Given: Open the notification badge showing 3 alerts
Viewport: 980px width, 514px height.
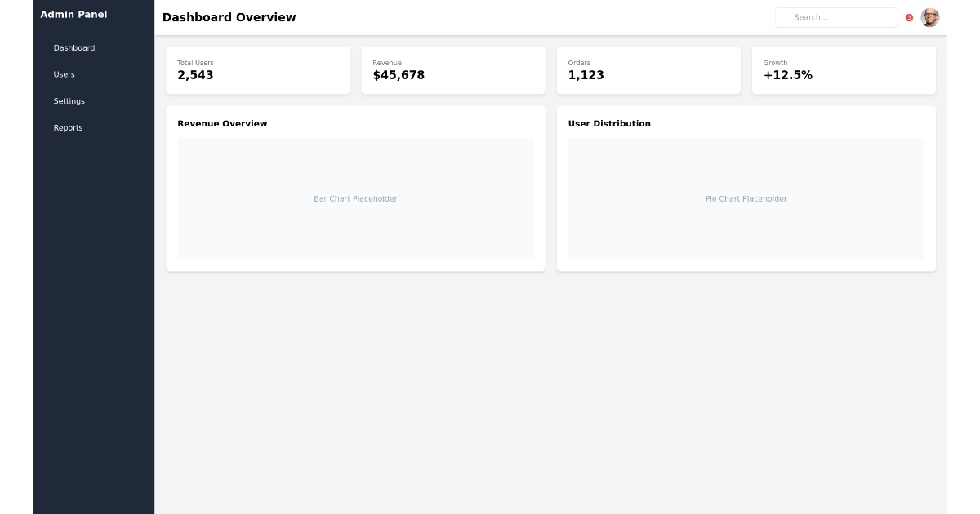Looking at the screenshot, I should [909, 17].
